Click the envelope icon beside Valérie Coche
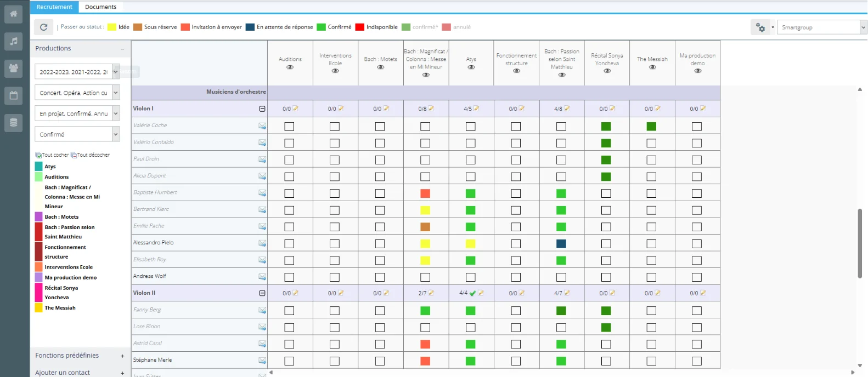This screenshot has width=868, height=377. [262, 126]
